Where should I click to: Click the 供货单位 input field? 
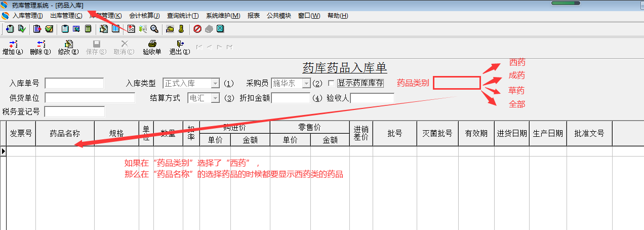(x=90, y=98)
